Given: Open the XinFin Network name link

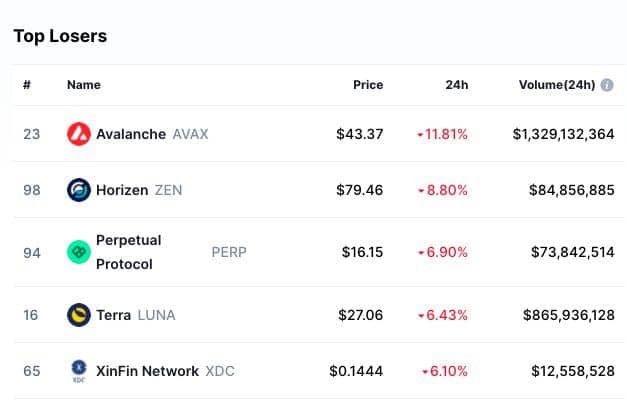Looking at the screenshot, I should [x=148, y=371].
